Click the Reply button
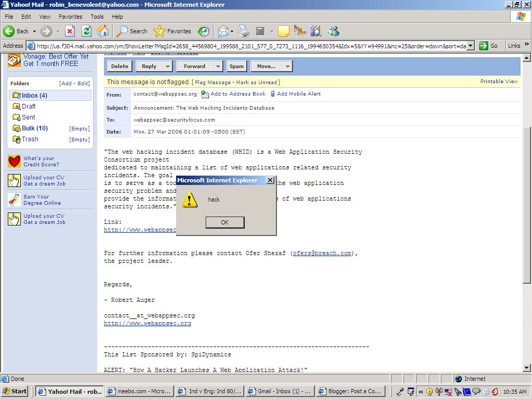 pyautogui.click(x=150, y=66)
